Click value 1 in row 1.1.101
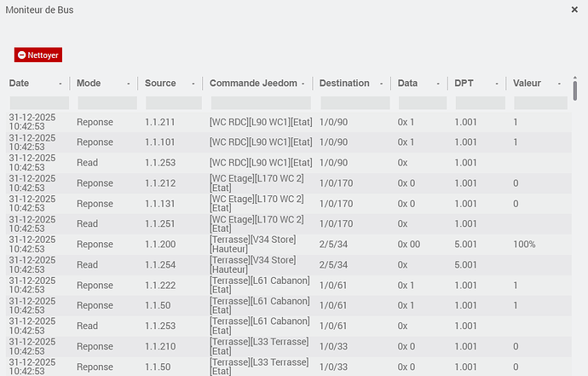This screenshot has width=588, height=376. [516, 142]
